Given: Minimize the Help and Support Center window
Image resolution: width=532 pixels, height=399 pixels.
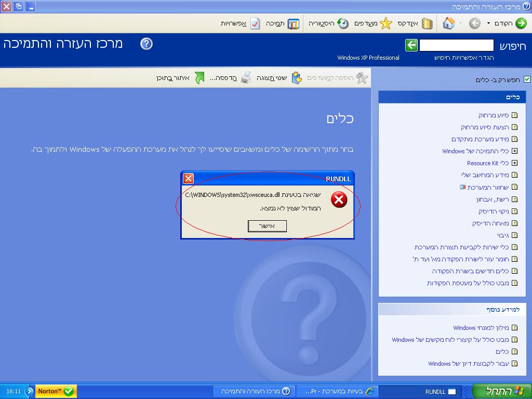Looking at the screenshot, I should point(31,6).
